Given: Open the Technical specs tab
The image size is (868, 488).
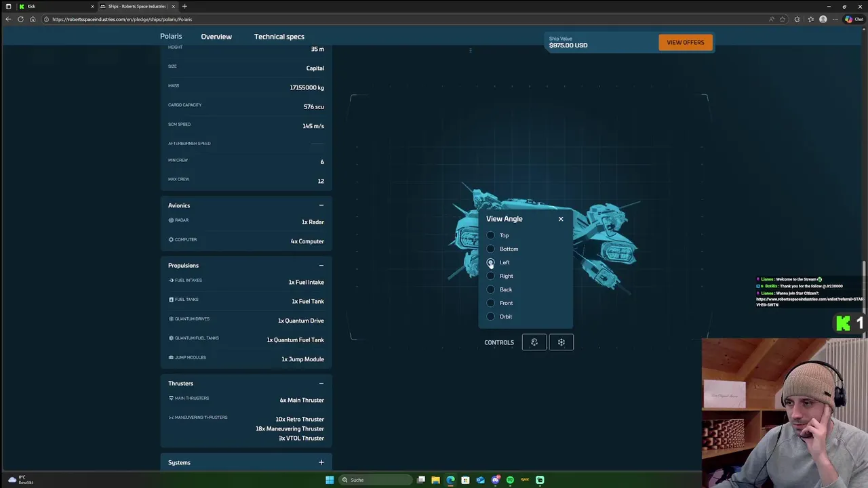Looking at the screenshot, I should pyautogui.click(x=279, y=37).
